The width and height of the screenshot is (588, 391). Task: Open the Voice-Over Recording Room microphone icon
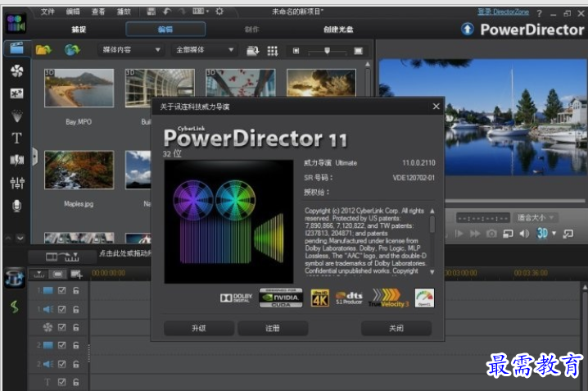point(17,206)
